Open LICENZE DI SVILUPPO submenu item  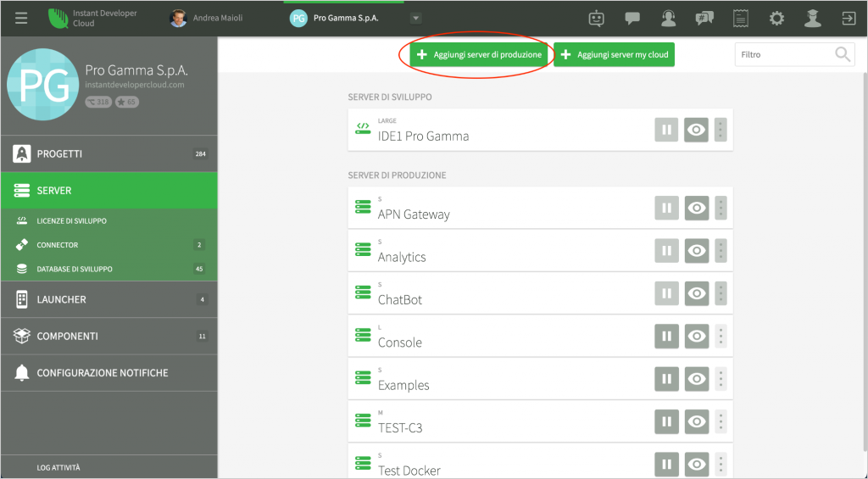pos(109,220)
